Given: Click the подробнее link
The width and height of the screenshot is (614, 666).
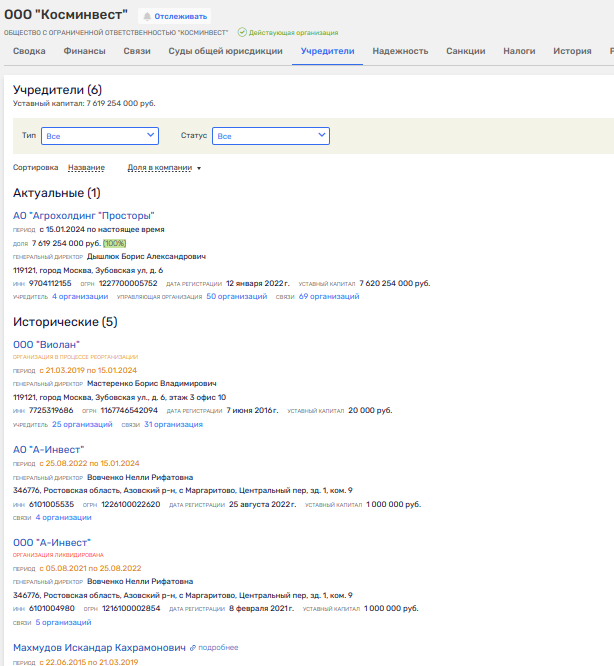Looking at the screenshot, I should 218,648.
